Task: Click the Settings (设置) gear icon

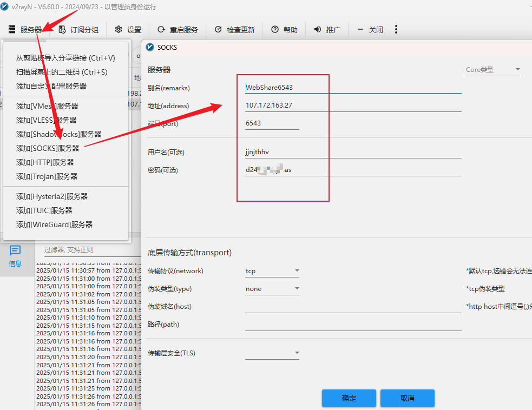Action: (119, 30)
